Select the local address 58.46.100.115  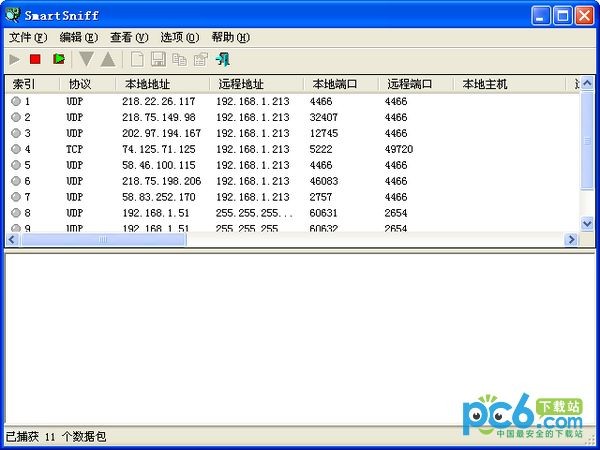coord(158,165)
